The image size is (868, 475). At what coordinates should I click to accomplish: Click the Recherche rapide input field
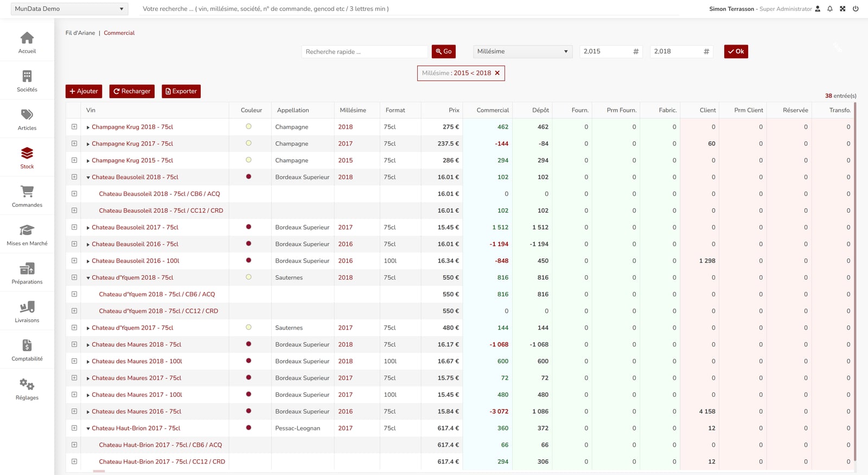click(x=365, y=52)
